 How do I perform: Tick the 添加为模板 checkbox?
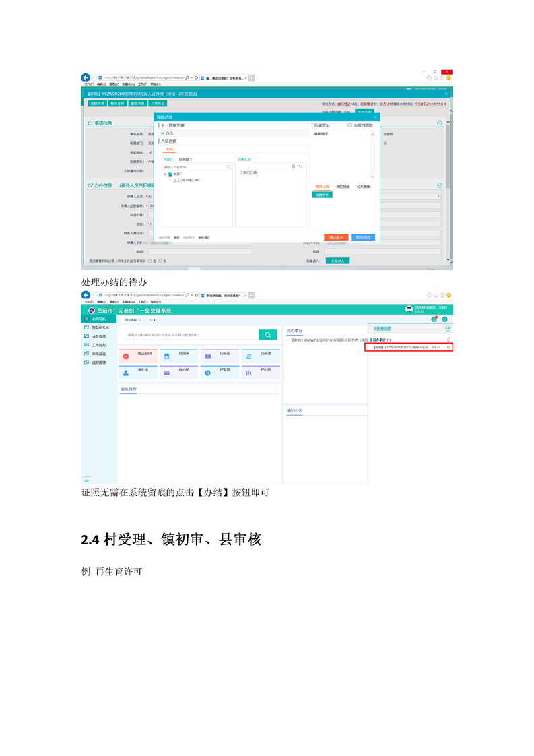pos(350,125)
